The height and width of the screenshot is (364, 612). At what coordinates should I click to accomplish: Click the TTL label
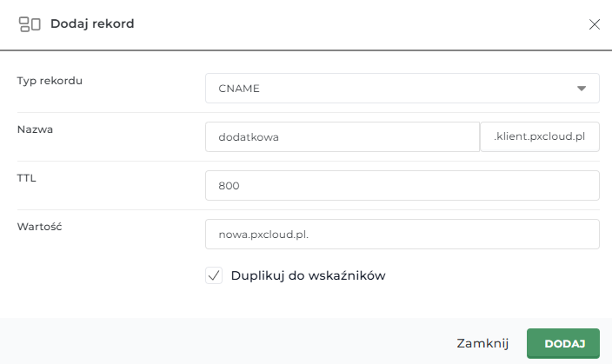[x=27, y=178]
